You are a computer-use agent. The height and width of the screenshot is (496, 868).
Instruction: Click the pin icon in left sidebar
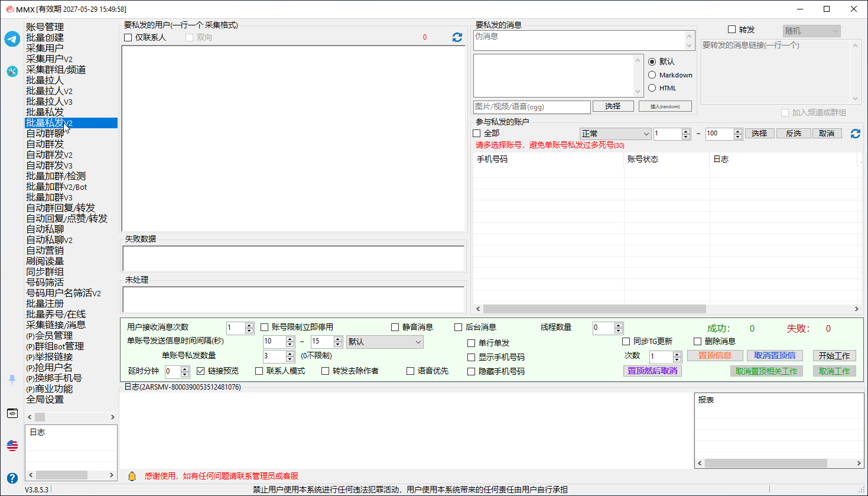click(12, 380)
